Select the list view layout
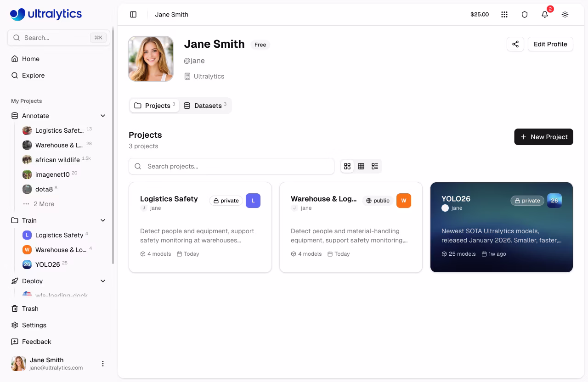 375,166
